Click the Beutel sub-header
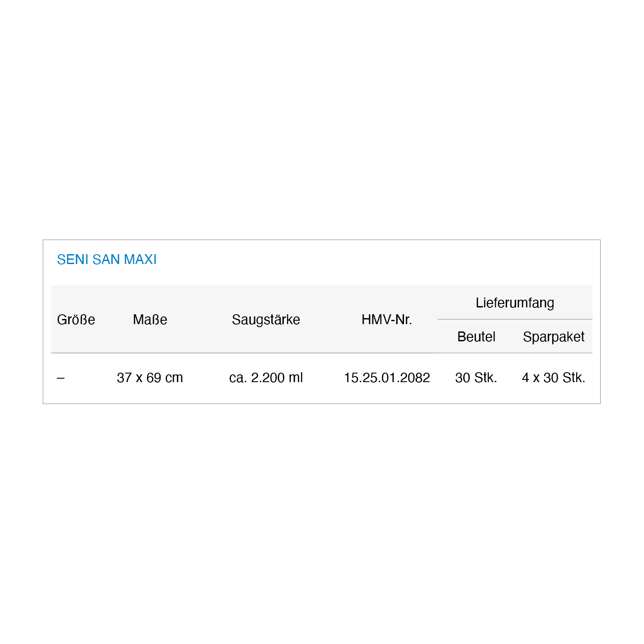Viewport: 644px width, 644px height. [x=476, y=337]
